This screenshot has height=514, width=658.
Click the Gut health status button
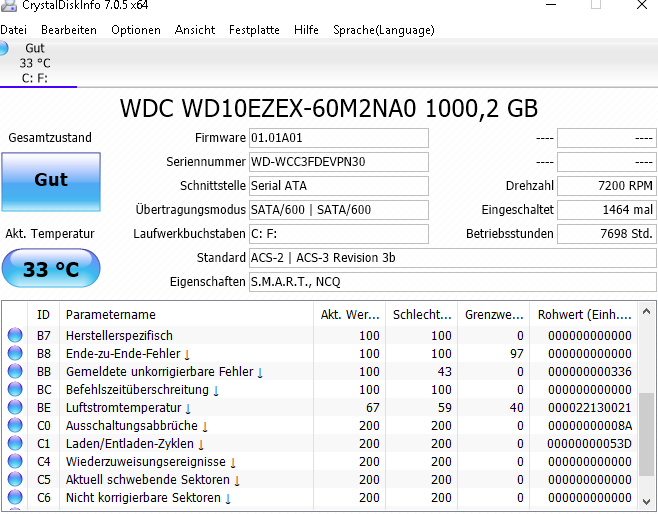(51, 182)
